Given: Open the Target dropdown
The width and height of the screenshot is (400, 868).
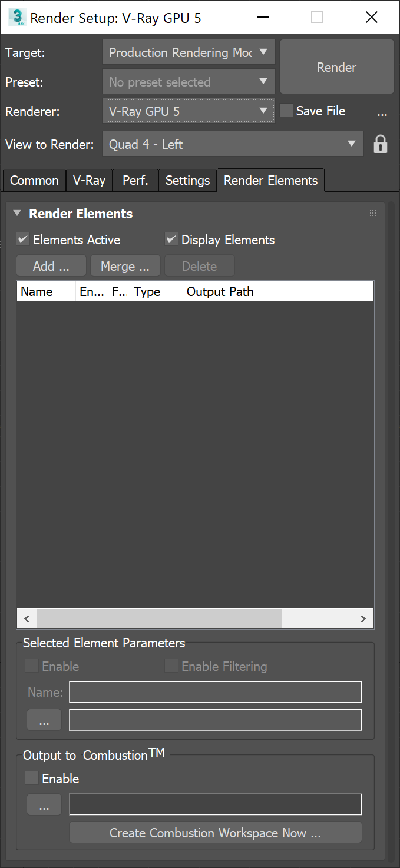Looking at the screenshot, I should pyautogui.click(x=189, y=52).
